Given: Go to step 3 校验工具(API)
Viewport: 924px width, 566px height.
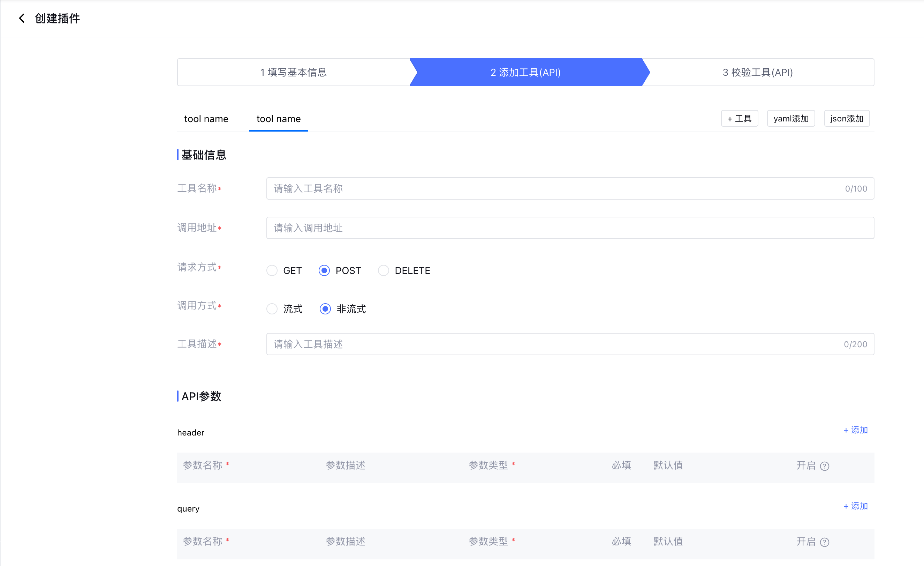Looking at the screenshot, I should [757, 72].
